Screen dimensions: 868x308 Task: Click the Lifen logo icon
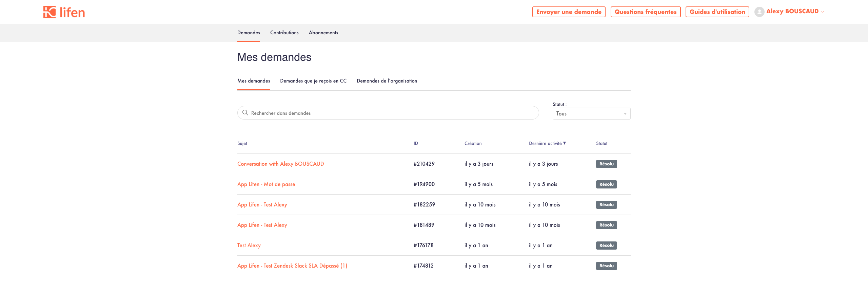click(50, 12)
